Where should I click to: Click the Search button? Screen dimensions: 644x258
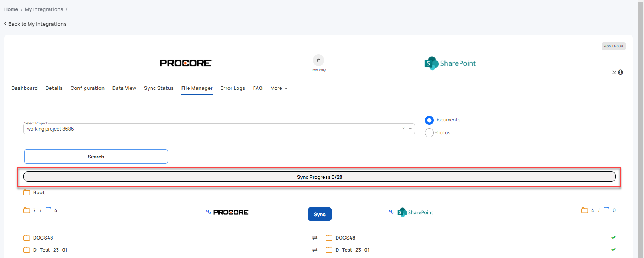pyautogui.click(x=96, y=157)
